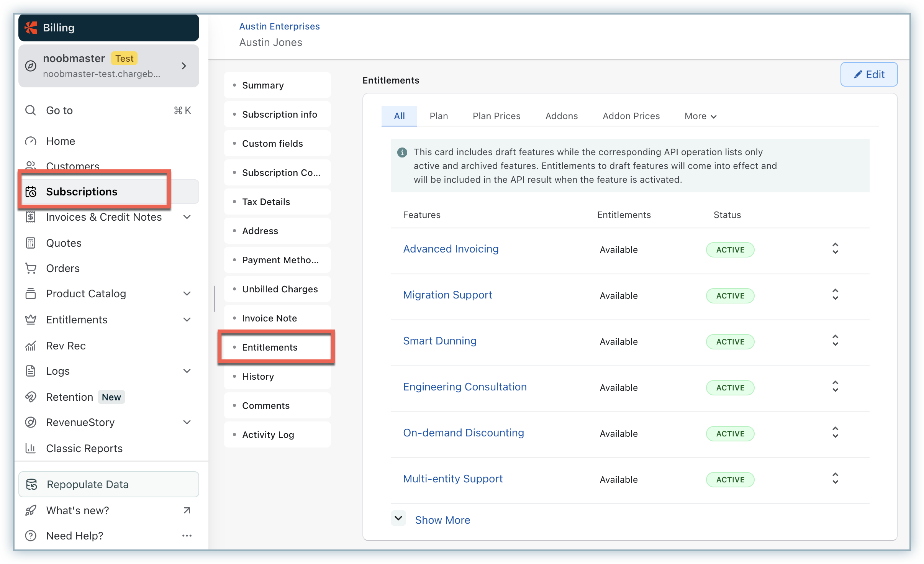Open the More tab dropdown
This screenshot has width=924, height=564.
click(x=700, y=116)
